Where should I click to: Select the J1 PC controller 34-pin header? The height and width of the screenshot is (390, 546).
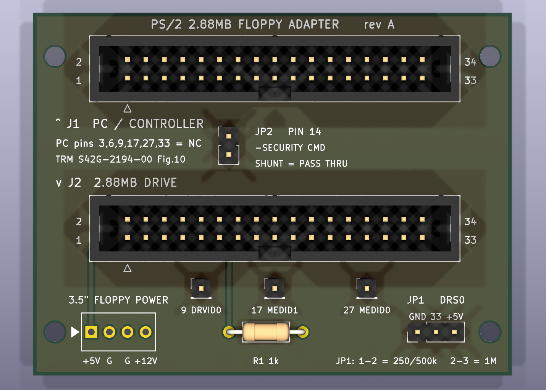[275, 69]
